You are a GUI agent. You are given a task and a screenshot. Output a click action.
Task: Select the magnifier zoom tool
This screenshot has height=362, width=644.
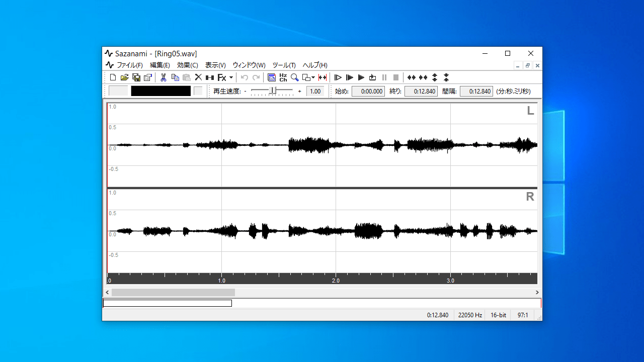[x=295, y=77]
